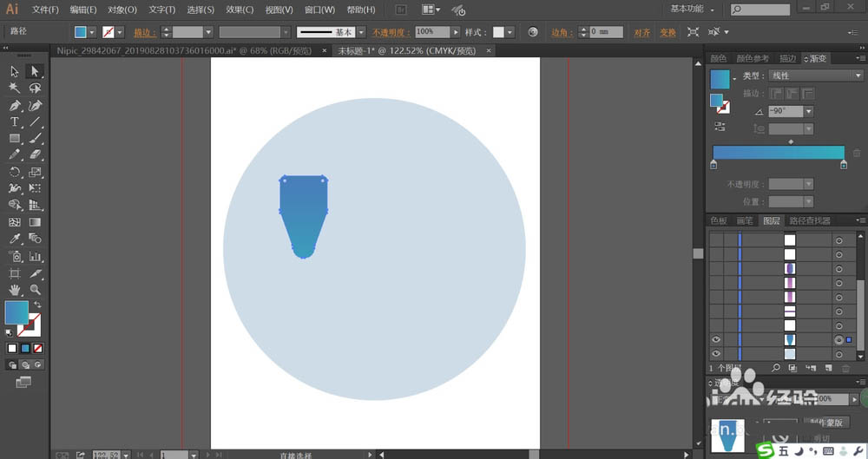This screenshot has height=459, width=868.
Task: Toggle target circle of light-blue circle layer
Action: pos(838,354)
